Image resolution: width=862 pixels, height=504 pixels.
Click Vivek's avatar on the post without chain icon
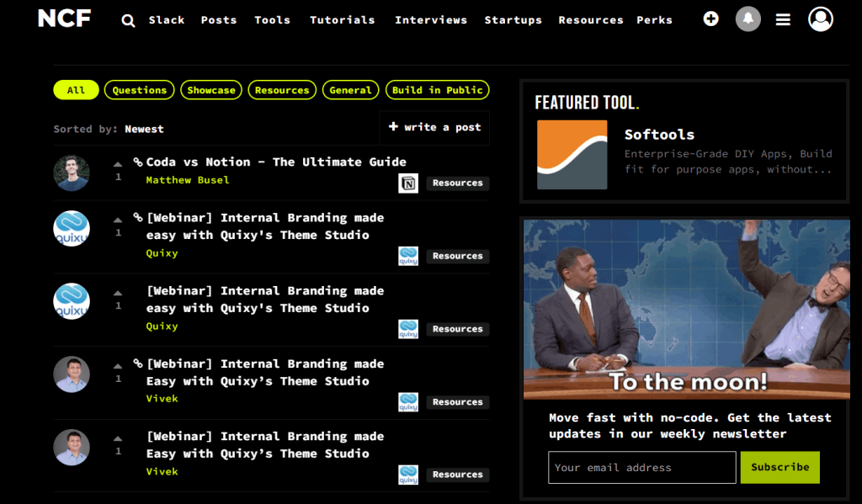tap(72, 448)
